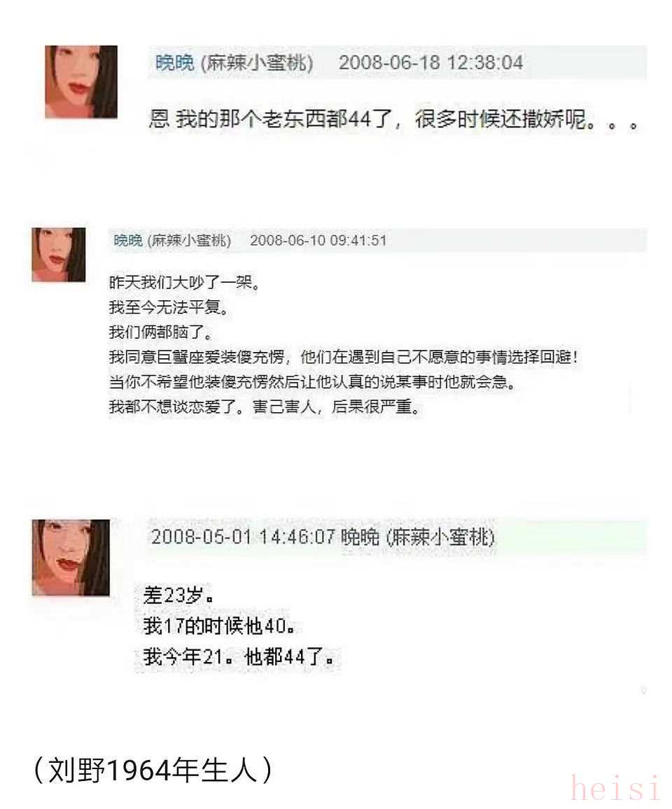Click the timestamp 2008-06-10 09:41:51
This screenshot has width=672, height=809.
(318, 241)
